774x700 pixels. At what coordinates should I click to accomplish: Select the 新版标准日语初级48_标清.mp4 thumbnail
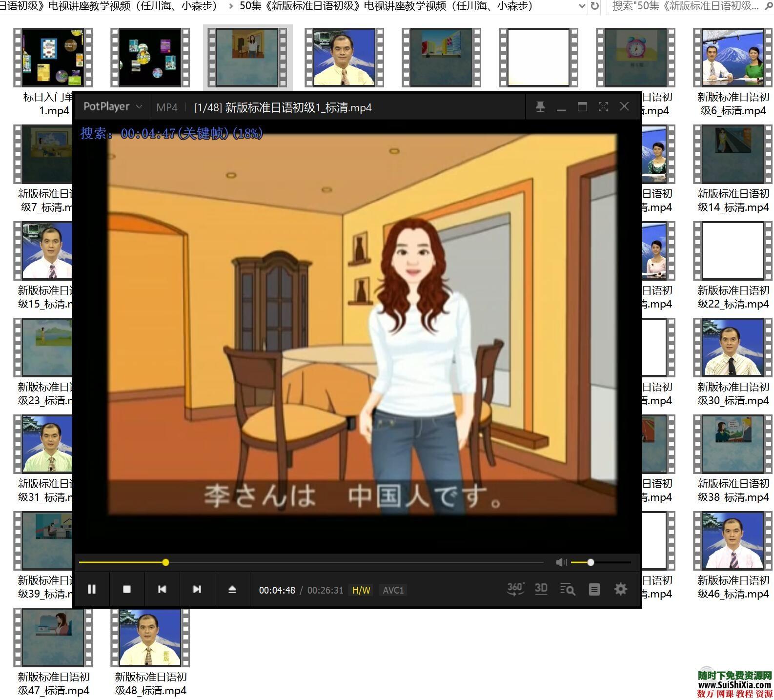pyautogui.click(x=150, y=638)
